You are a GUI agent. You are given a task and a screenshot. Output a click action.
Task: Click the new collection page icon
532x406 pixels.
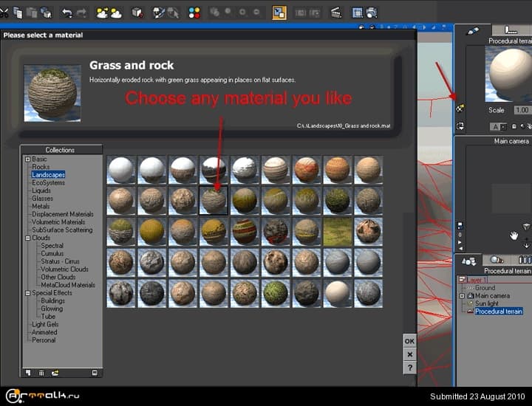(28, 373)
